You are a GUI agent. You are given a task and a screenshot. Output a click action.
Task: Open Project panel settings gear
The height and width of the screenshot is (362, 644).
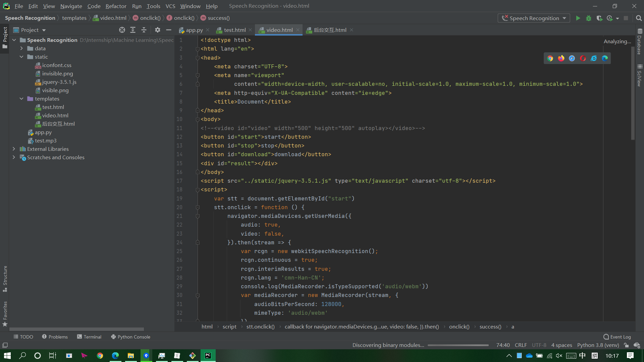click(x=158, y=30)
